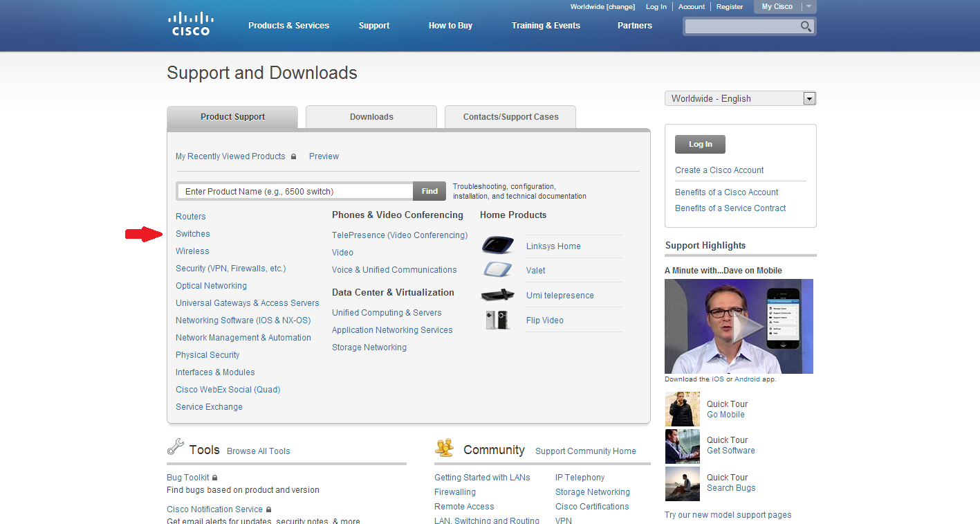Play the Dave on Mobile video
The image size is (980, 524).
[x=739, y=326]
